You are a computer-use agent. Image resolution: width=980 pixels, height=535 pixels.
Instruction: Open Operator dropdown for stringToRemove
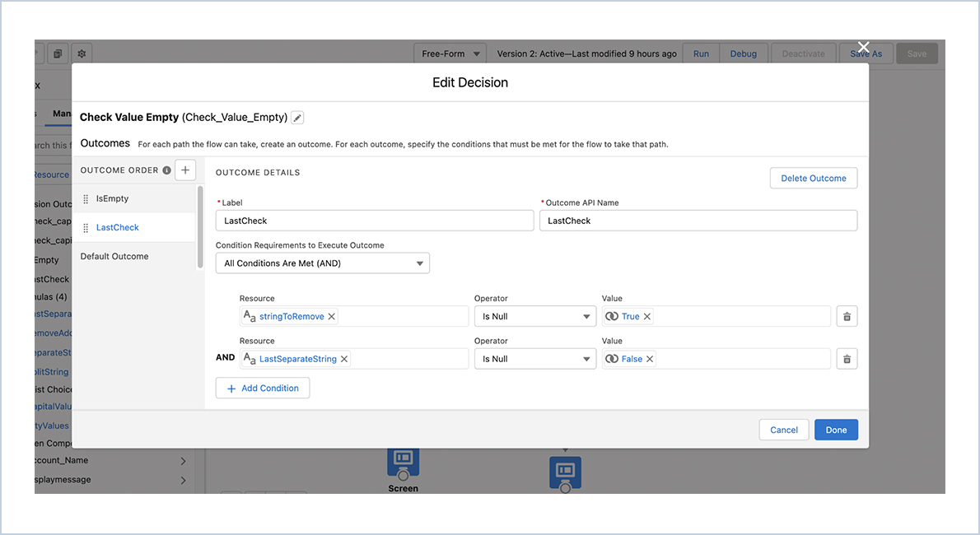click(534, 316)
